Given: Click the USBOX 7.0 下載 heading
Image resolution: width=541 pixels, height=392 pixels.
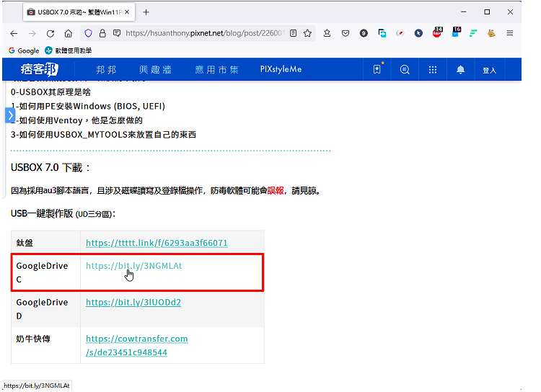Looking at the screenshot, I should pyautogui.click(x=50, y=168).
